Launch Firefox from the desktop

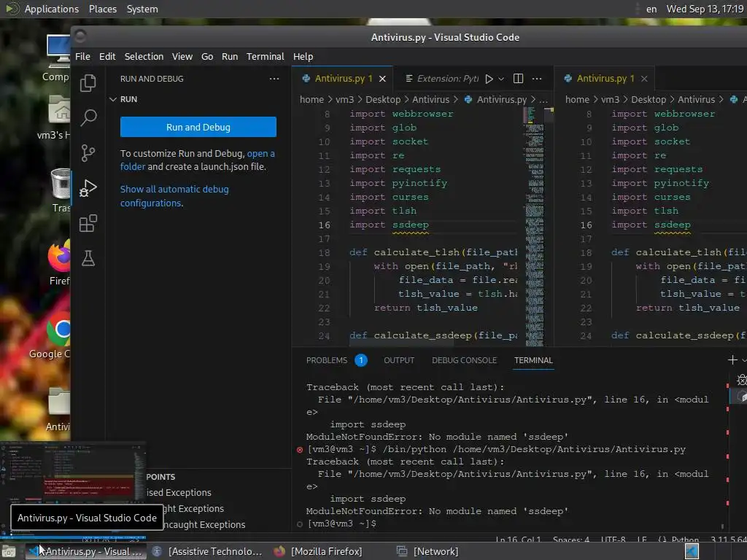[59, 262]
